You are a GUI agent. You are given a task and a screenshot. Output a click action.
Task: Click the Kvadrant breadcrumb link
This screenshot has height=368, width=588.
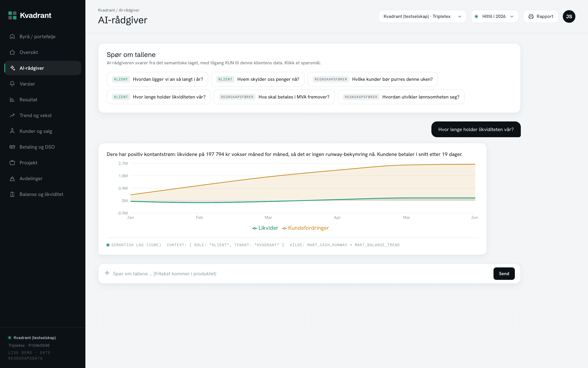(106, 10)
